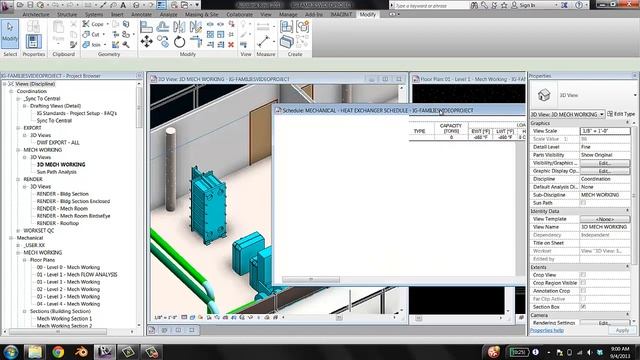This screenshot has height=360, width=640.
Task: Open the Properties help link
Action: pos(547,330)
